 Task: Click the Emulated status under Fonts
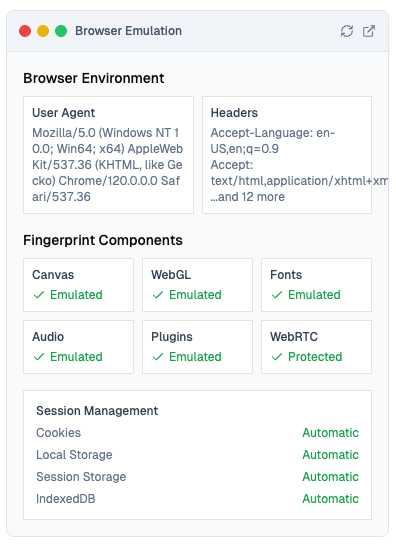pos(314,295)
